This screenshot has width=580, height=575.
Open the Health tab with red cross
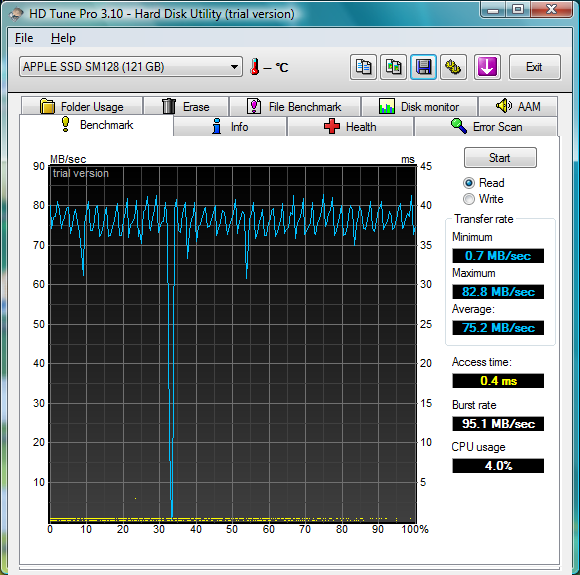pyautogui.click(x=350, y=127)
